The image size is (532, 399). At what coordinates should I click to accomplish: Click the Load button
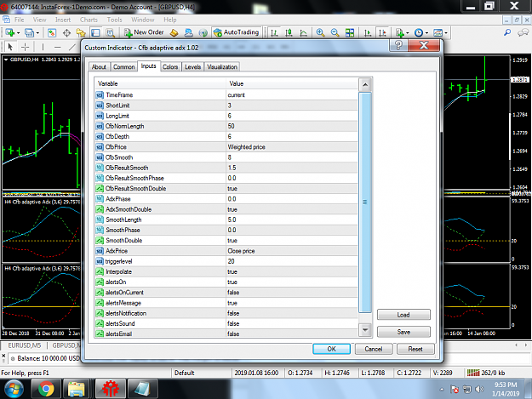click(403, 315)
